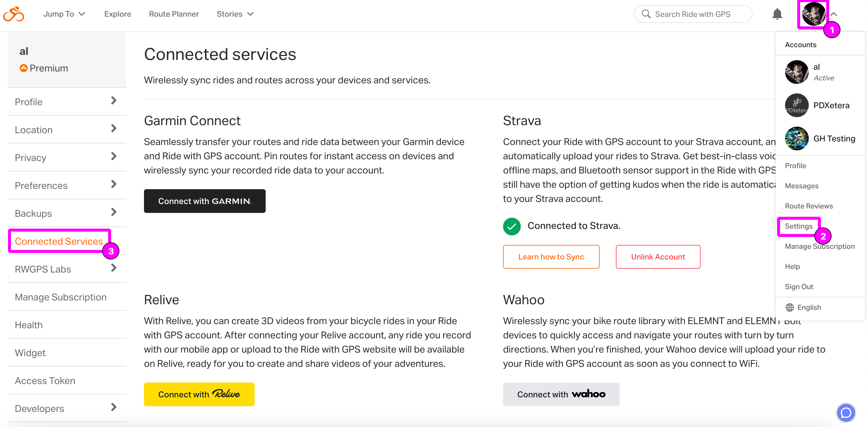Screen dimensions: 868x427
Task: Collapse the account menu caret
Action: coord(834,14)
